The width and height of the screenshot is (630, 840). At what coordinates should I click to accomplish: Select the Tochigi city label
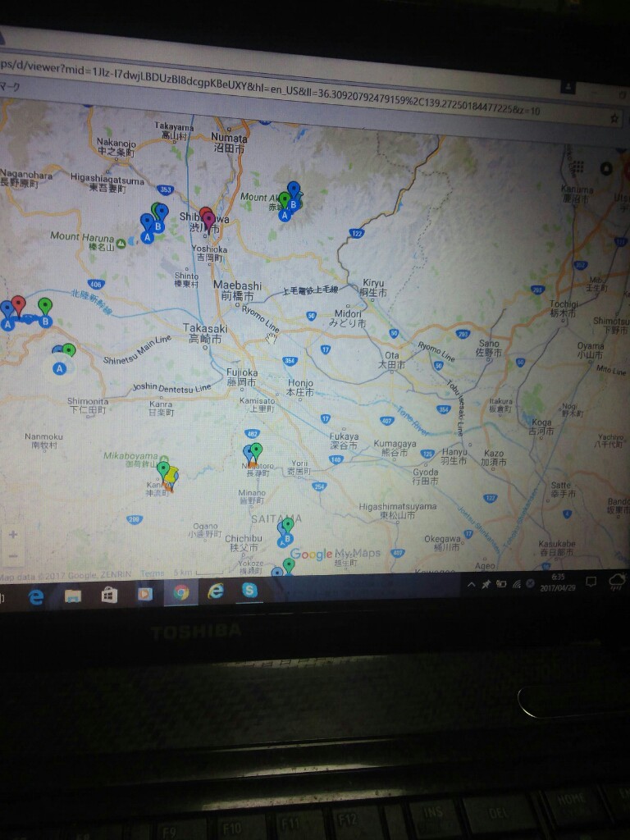pyautogui.click(x=564, y=308)
